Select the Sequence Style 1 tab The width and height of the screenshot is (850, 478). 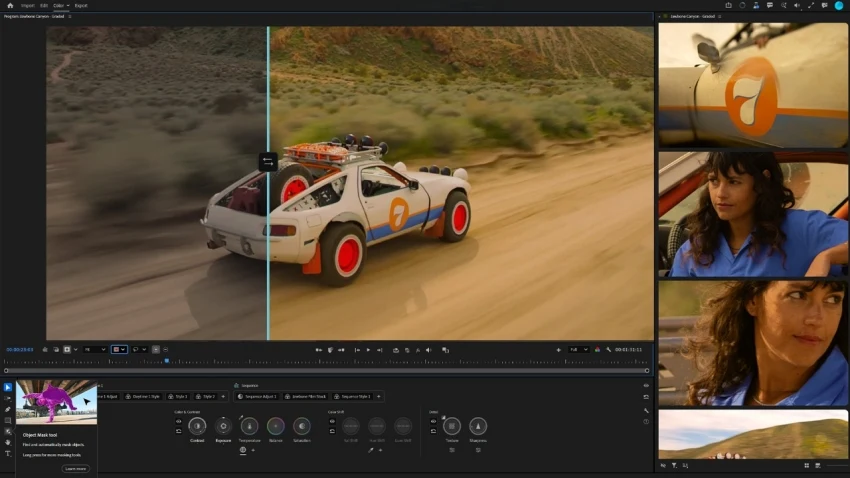(352, 397)
